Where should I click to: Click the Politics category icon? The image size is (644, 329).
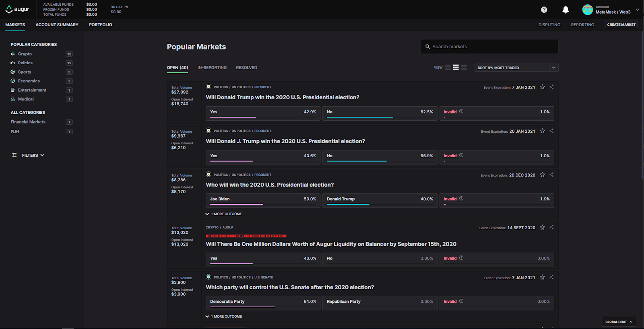[13, 63]
